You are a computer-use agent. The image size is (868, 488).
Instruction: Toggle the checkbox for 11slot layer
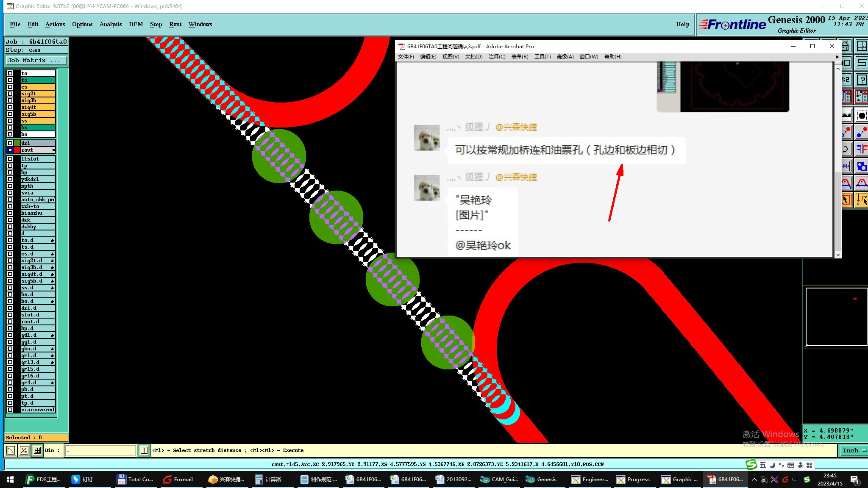[x=10, y=159]
